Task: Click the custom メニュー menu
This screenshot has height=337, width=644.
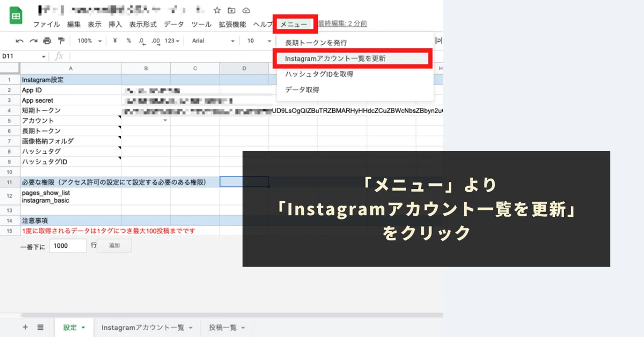Action: click(294, 25)
